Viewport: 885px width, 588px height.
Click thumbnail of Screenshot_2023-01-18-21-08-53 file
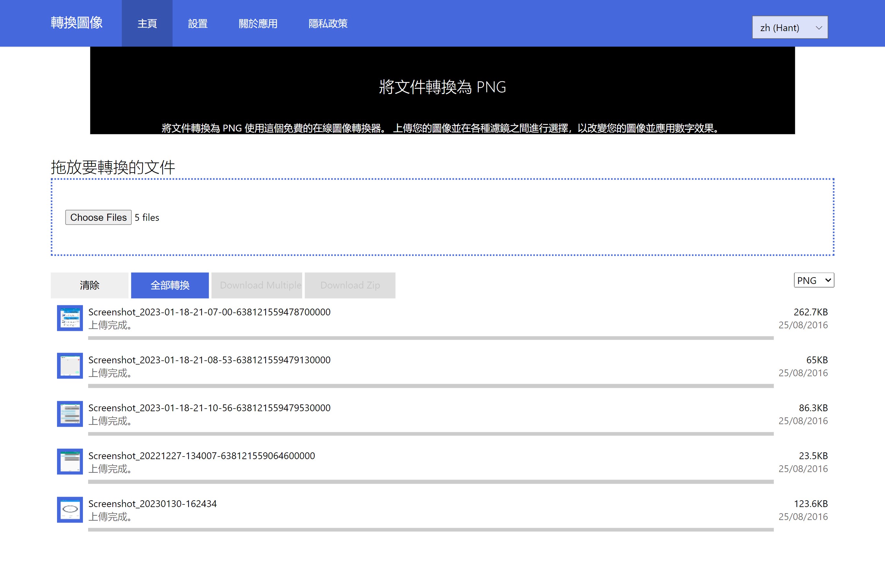point(70,366)
